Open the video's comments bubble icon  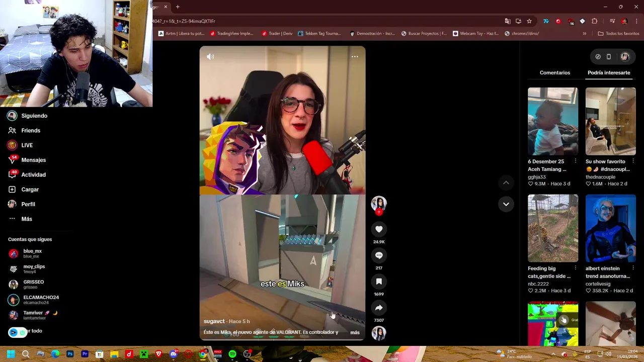(x=379, y=255)
